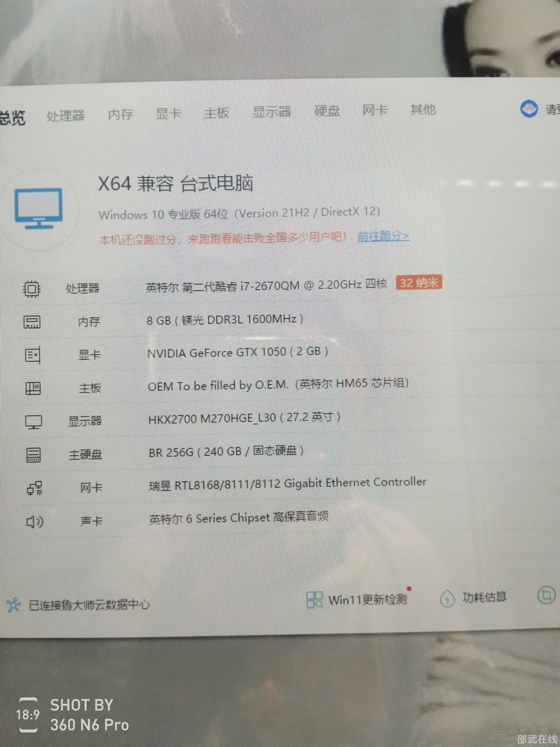
Task: Open the 处理器 tab
Action: tap(65, 116)
